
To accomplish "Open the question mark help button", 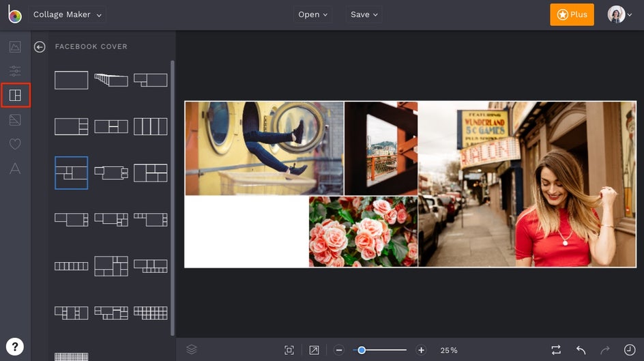I will [15, 346].
